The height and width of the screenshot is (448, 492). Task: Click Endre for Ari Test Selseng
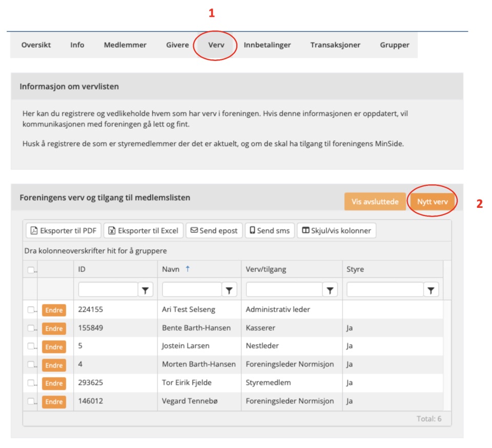pos(54,310)
